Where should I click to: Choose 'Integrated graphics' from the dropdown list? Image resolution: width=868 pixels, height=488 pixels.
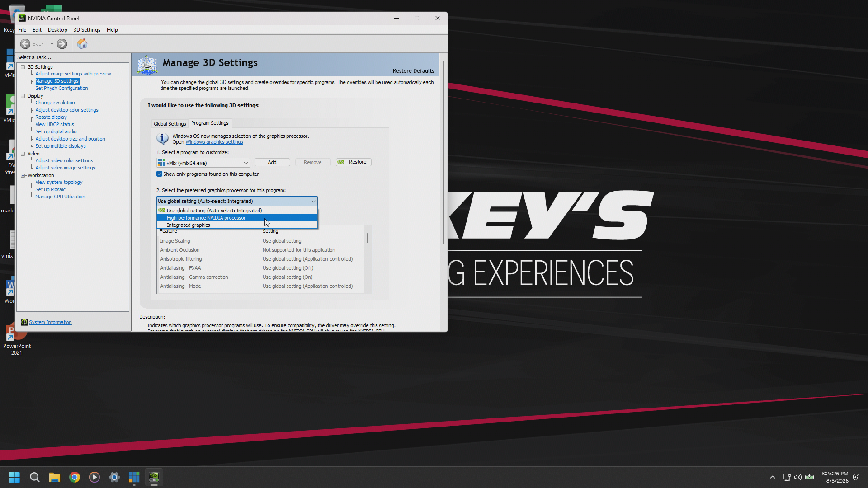click(237, 225)
